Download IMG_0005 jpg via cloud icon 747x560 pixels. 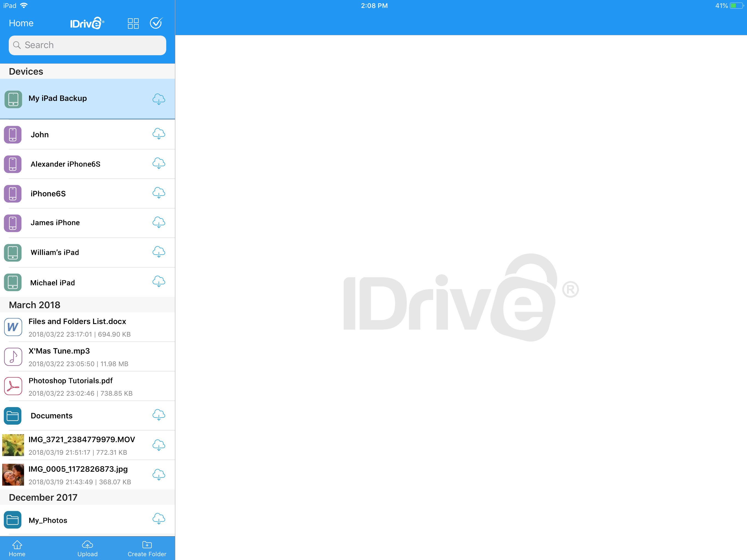click(159, 475)
